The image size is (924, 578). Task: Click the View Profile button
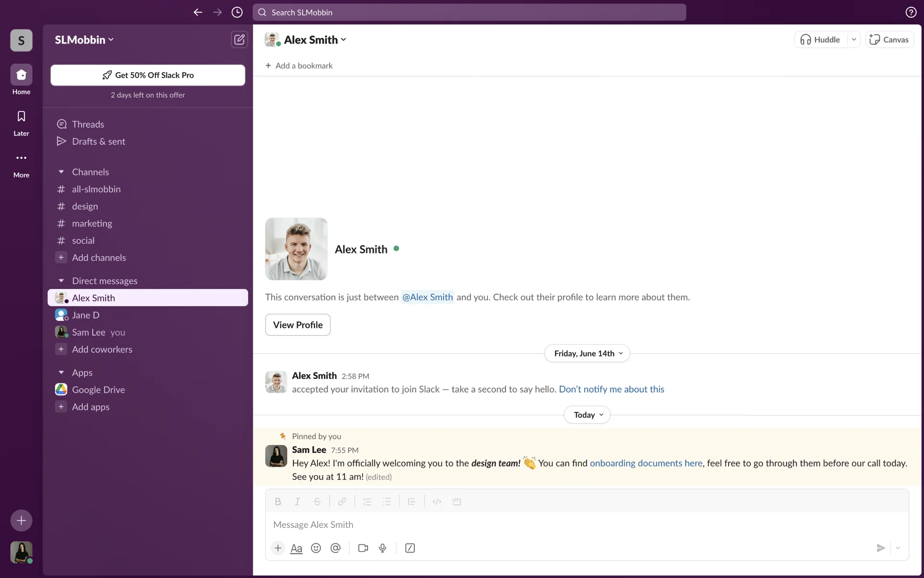click(x=297, y=325)
